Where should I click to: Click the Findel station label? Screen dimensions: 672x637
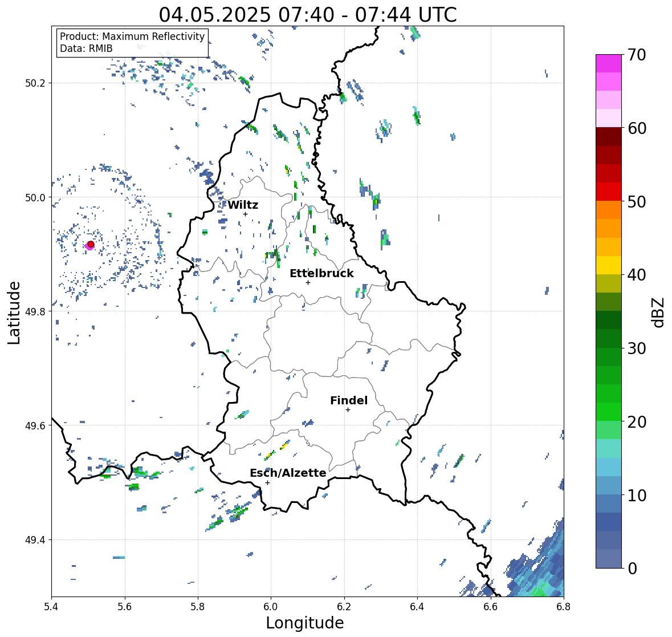tap(349, 400)
